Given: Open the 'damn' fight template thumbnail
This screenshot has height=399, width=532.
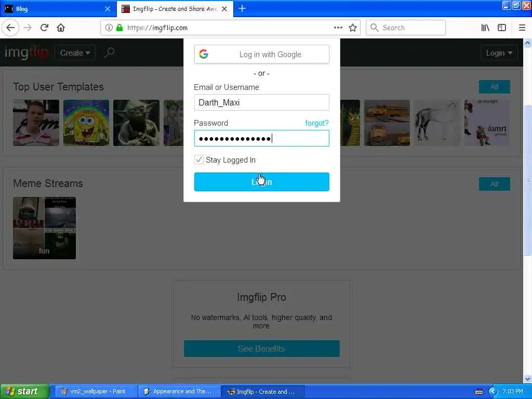Looking at the screenshot, I should pyautogui.click(x=487, y=123).
